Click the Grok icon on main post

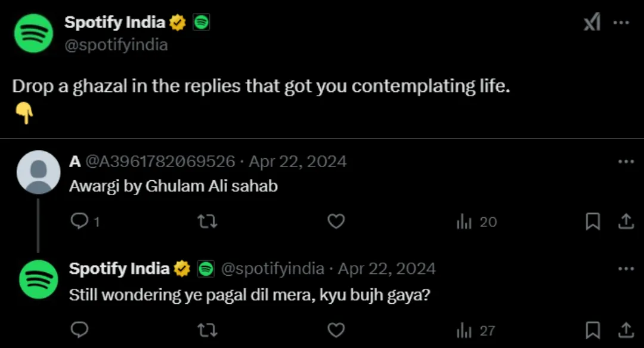[x=592, y=22]
